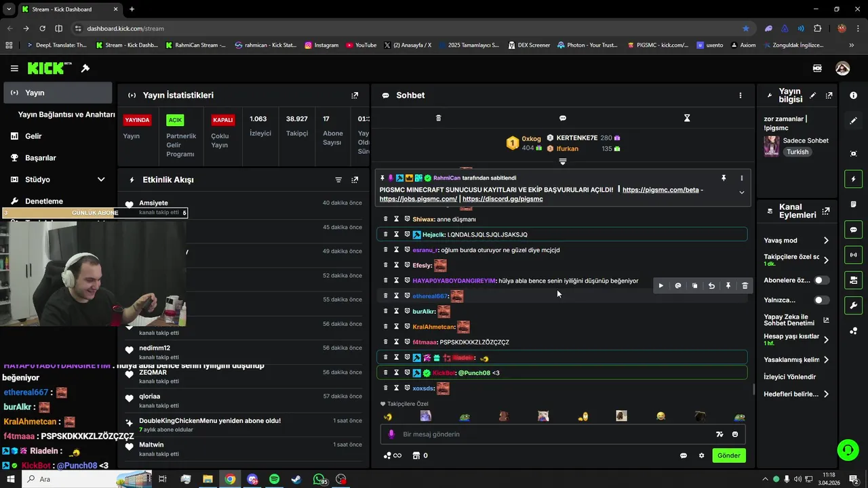Open the emoji picker in message box
This screenshot has height=488, width=868.
735,434
